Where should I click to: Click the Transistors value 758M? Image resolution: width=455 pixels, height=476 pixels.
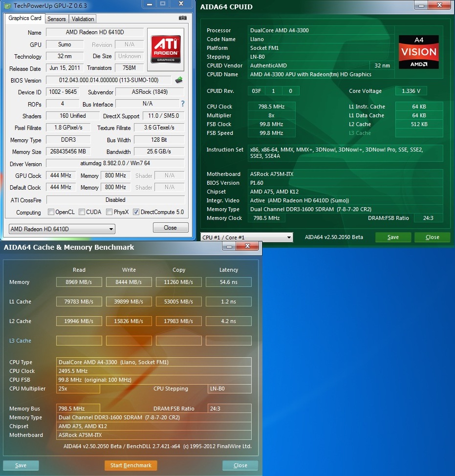[x=130, y=68]
